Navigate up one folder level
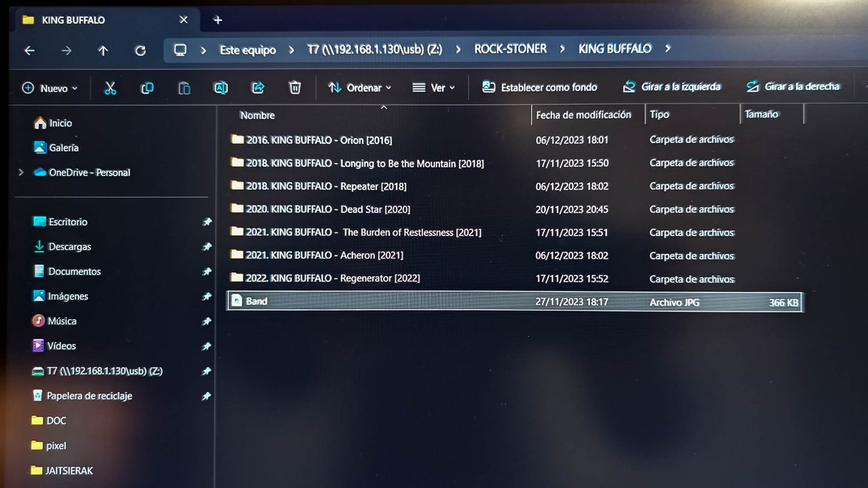Image resolution: width=868 pixels, height=488 pixels. point(103,50)
